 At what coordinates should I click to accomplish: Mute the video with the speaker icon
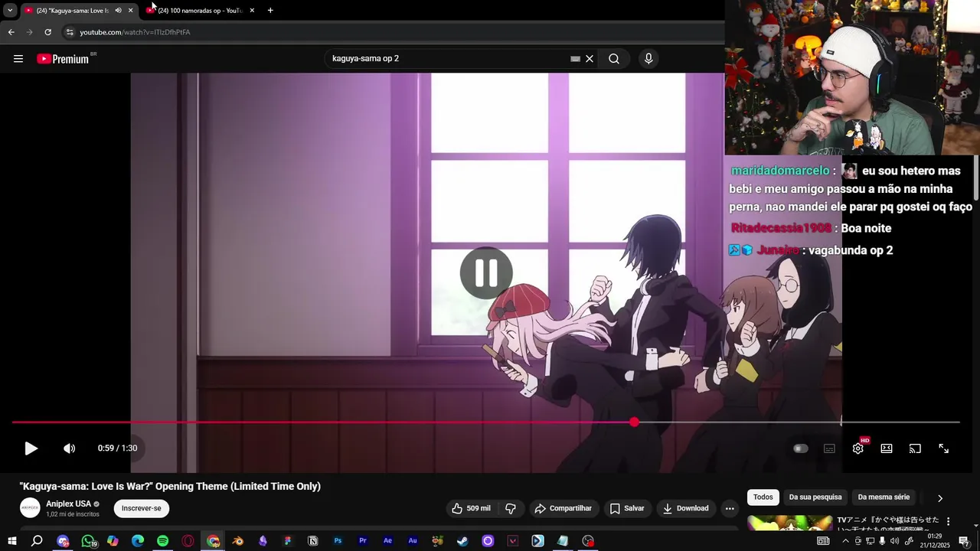[x=69, y=448]
